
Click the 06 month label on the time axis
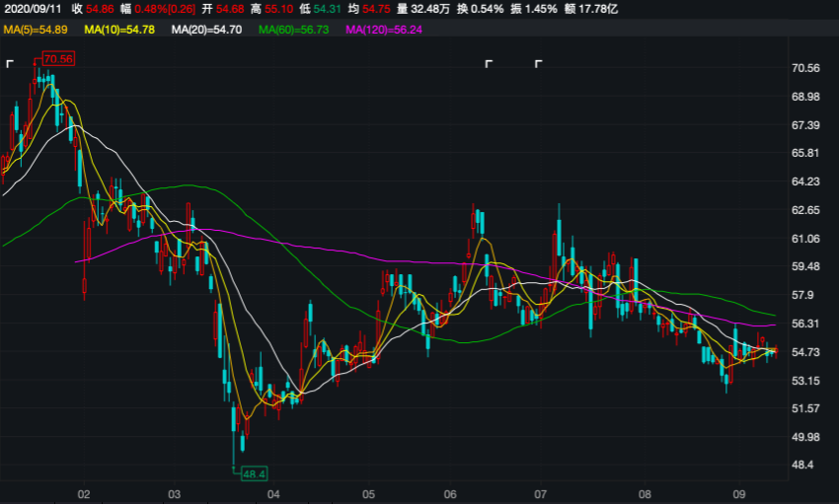450,494
